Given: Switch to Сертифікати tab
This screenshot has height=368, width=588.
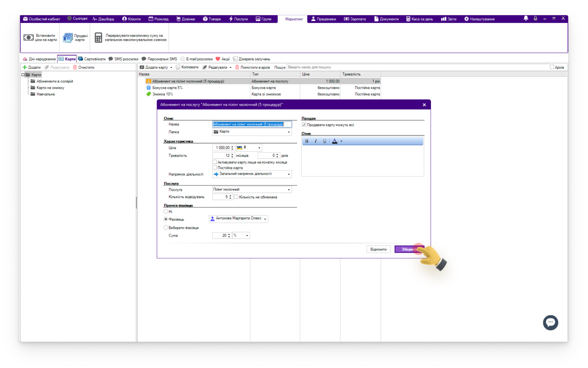Looking at the screenshot, I should pyautogui.click(x=92, y=59).
